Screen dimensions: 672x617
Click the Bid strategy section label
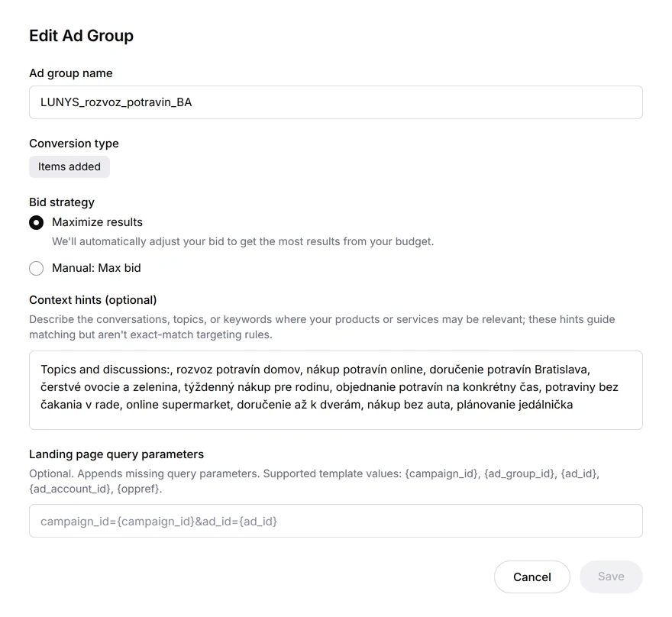tap(62, 202)
